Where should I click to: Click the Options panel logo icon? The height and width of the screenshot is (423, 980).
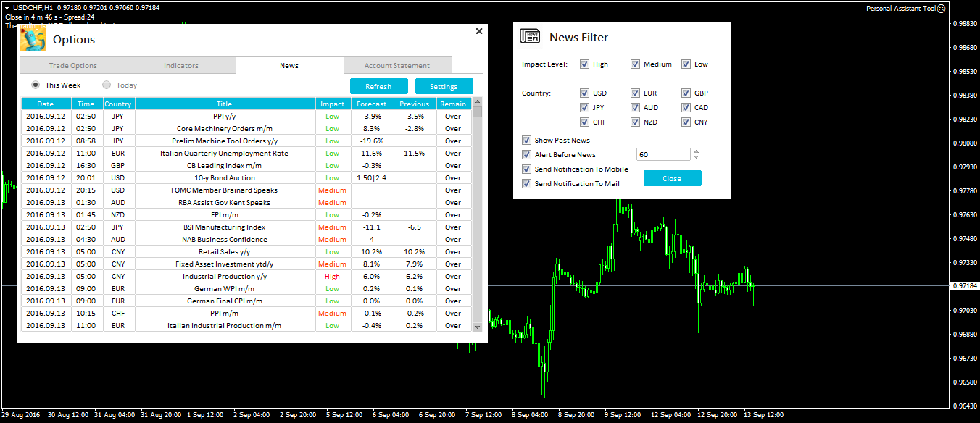pos(33,39)
